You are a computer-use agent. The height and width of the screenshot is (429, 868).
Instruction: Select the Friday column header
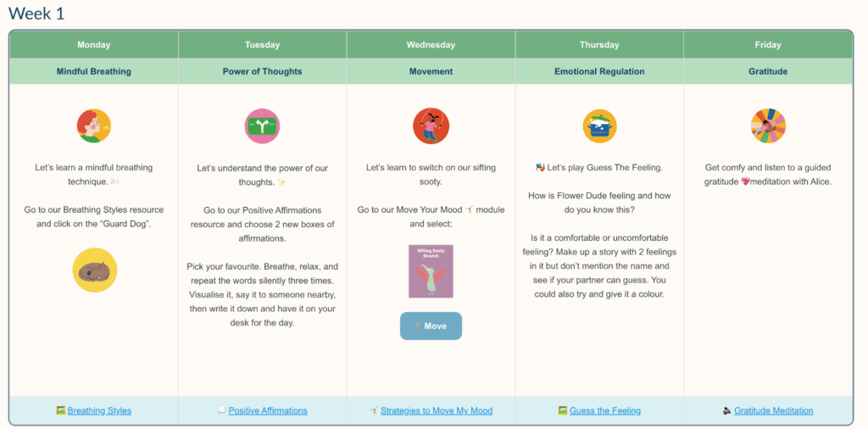[768, 45]
